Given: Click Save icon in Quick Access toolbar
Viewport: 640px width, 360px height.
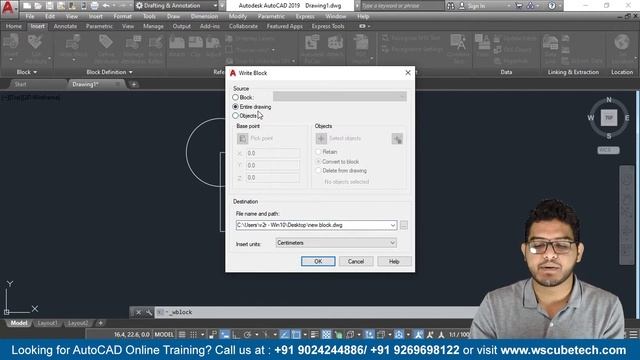Looking at the screenshot, I should point(49,6).
